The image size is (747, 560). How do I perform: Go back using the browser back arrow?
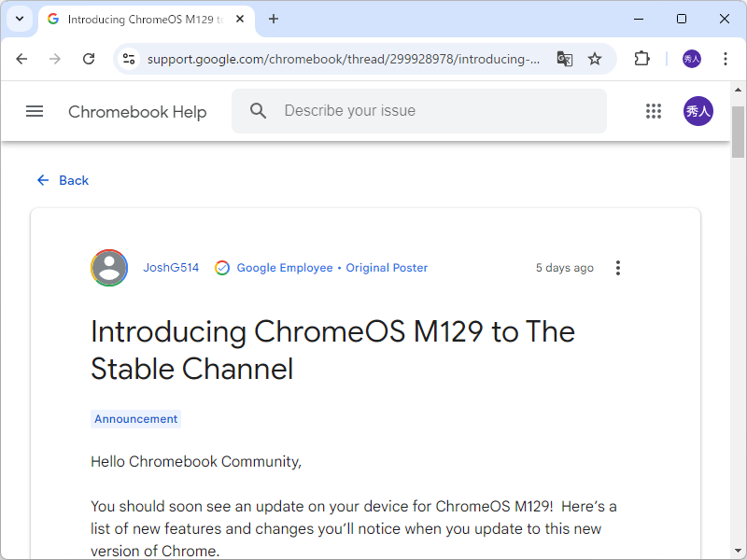point(21,58)
